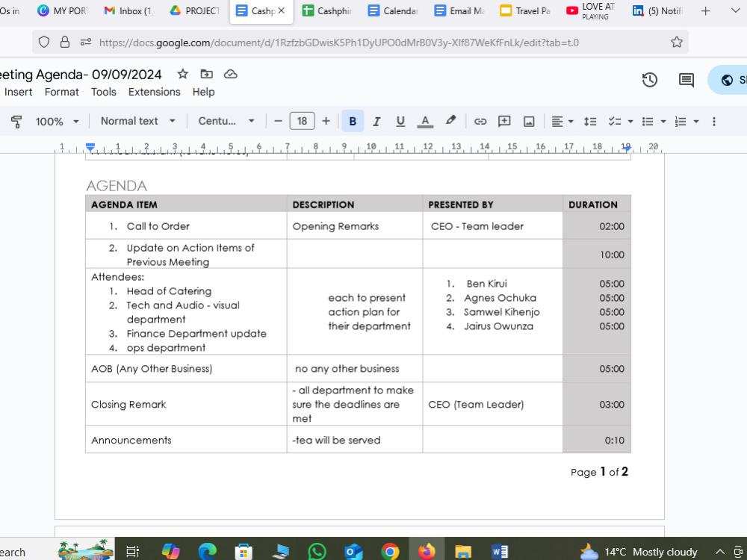The width and height of the screenshot is (747, 560).
Task: Switch to LinkedIn Notifications tab
Action: [657, 10]
